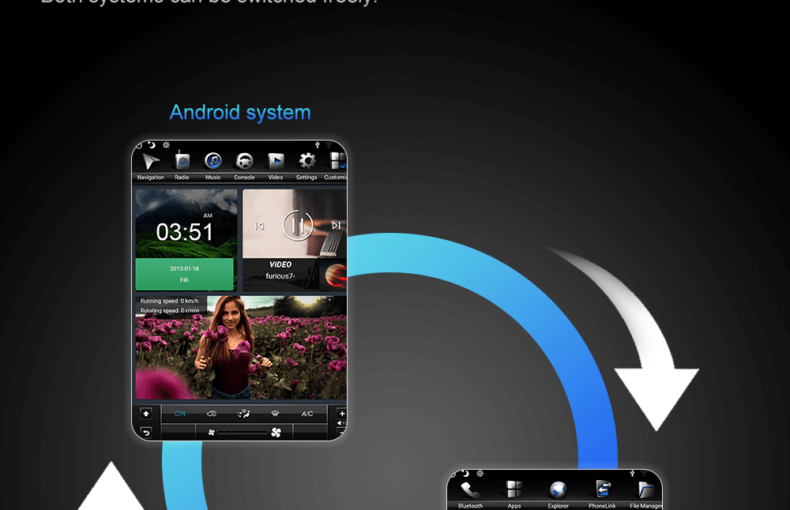The height and width of the screenshot is (510, 790).
Task: Open the Navigation arrow icon
Action: point(150,161)
